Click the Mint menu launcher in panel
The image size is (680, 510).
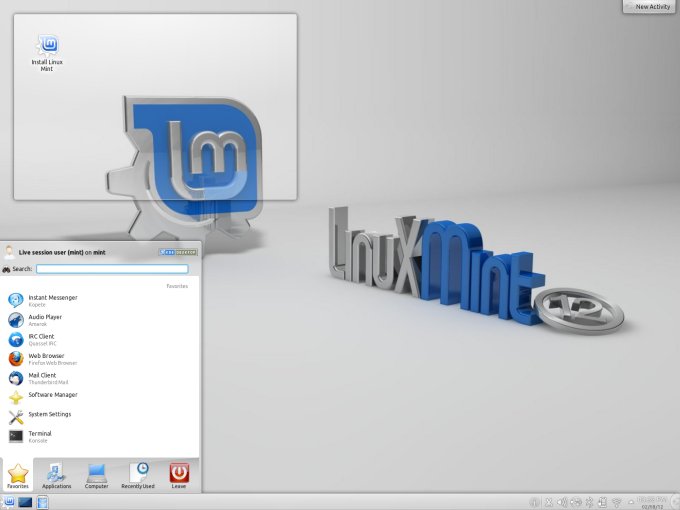click(9, 502)
